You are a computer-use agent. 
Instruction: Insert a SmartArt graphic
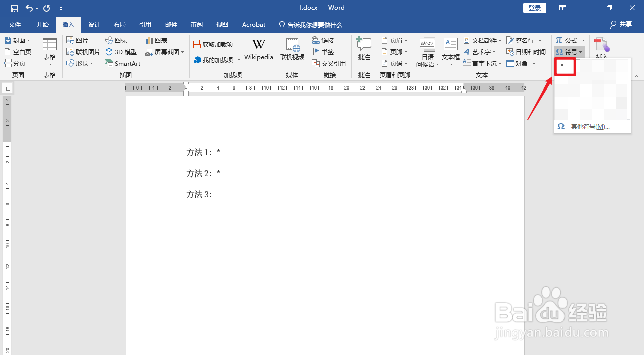[123, 63]
